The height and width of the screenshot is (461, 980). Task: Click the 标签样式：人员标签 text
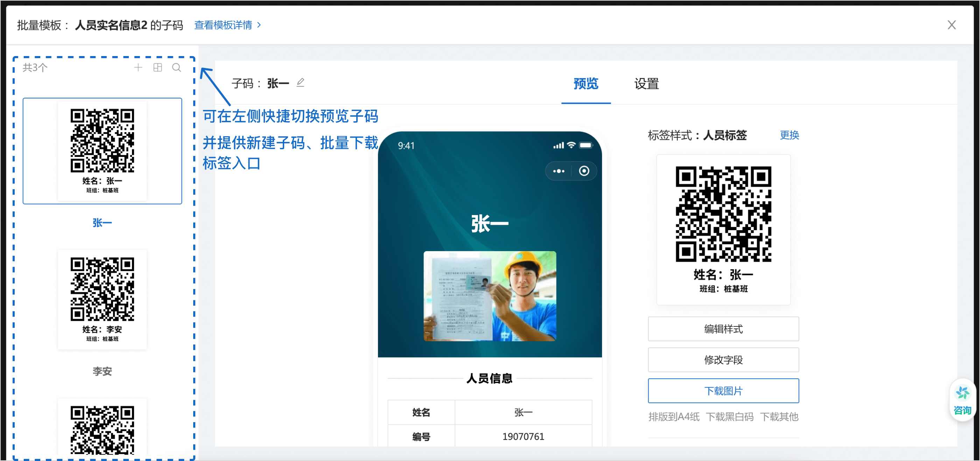click(x=697, y=135)
